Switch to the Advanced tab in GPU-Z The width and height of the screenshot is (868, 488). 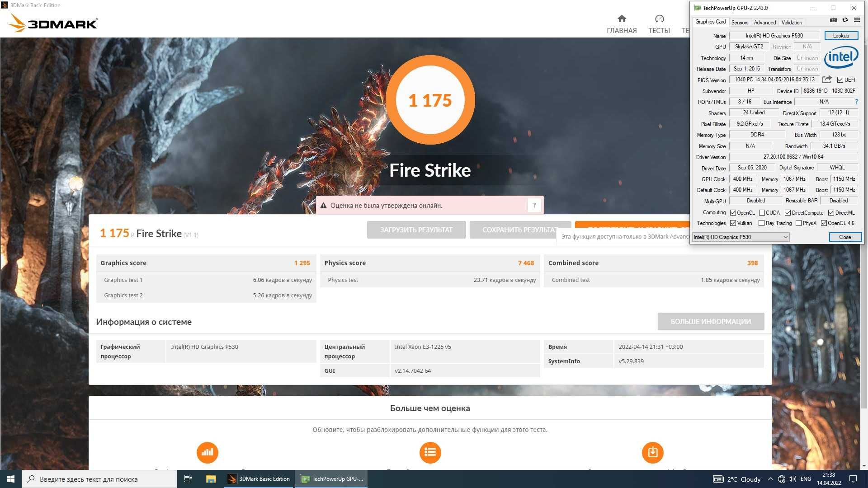coord(764,23)
